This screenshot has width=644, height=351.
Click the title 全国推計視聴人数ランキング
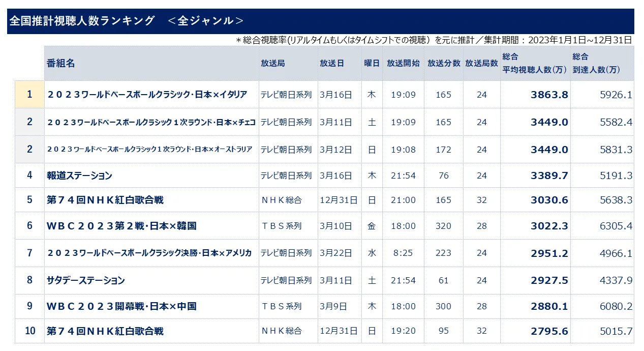82,21
